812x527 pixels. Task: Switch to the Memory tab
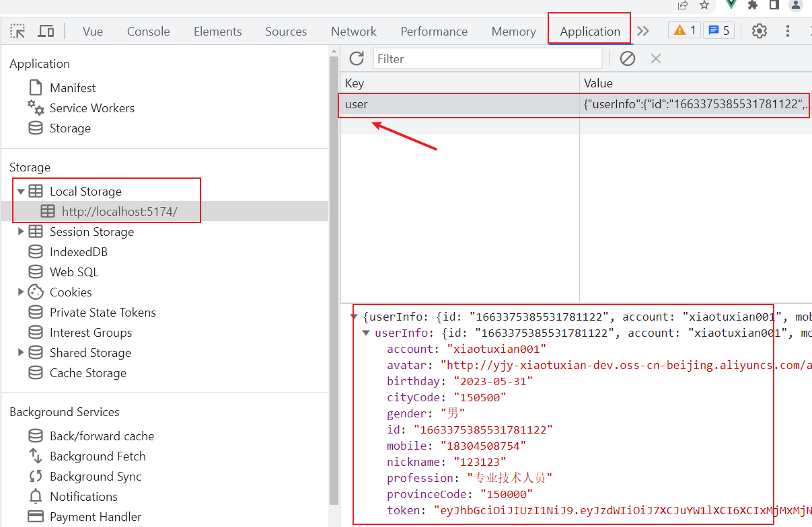[x=514, y=32]
